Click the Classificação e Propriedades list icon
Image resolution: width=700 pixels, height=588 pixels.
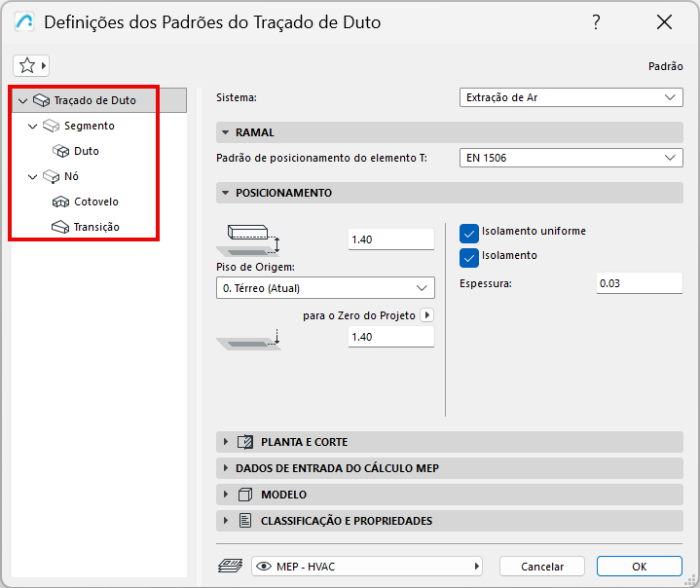[245, 521]
